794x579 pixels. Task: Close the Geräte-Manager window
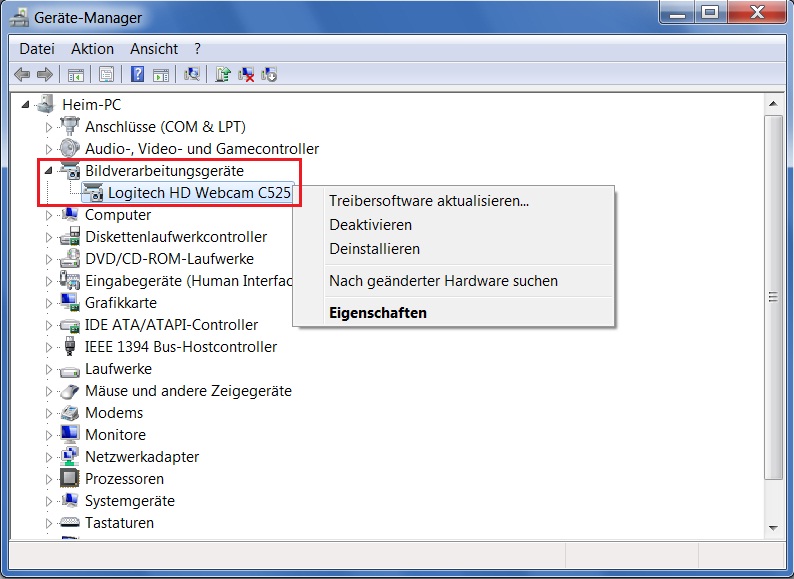pos(757,12)
